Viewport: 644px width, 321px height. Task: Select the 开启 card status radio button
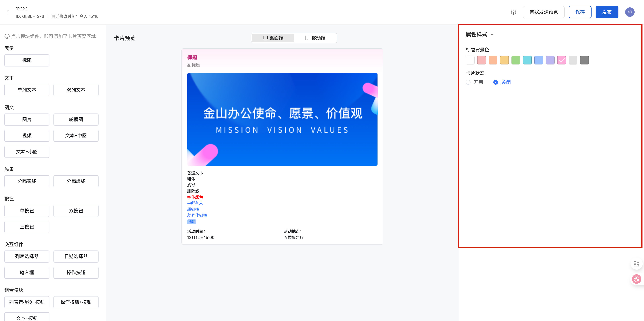(x=468, y=82)
